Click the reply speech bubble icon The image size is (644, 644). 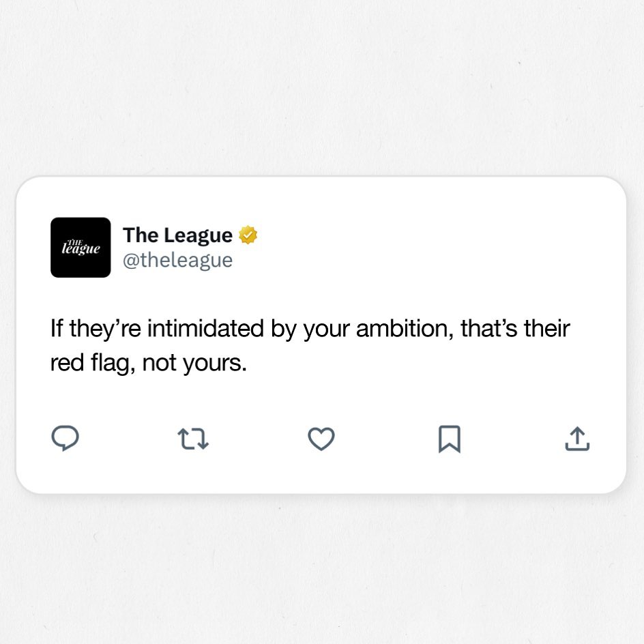pos(65,438)
